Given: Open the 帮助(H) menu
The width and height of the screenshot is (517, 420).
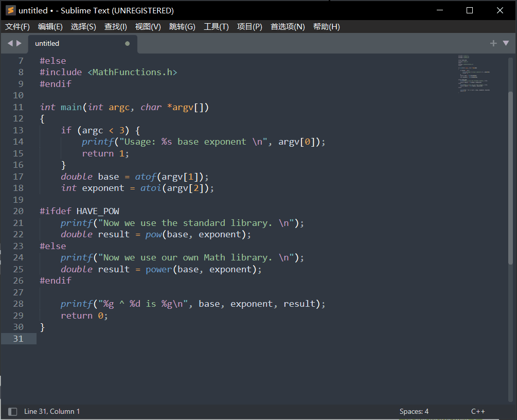Looking at the screenshot, I should coord(327,27).
